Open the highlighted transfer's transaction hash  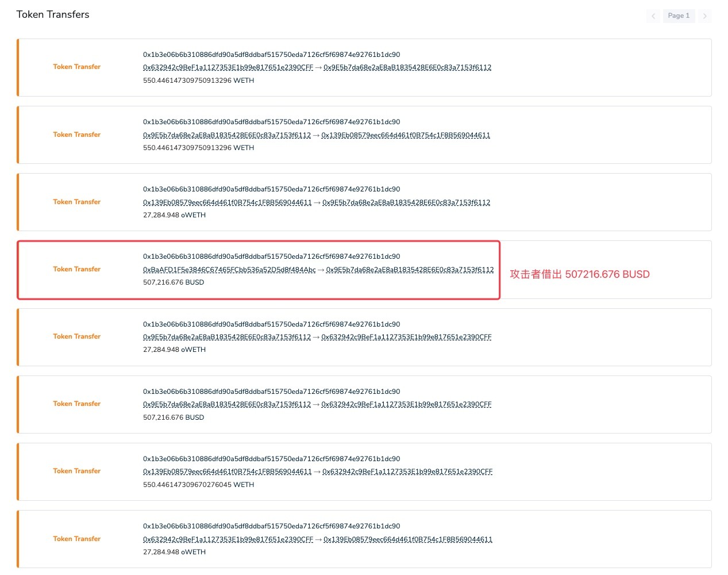pyautogui.click(x=271, y=256)
